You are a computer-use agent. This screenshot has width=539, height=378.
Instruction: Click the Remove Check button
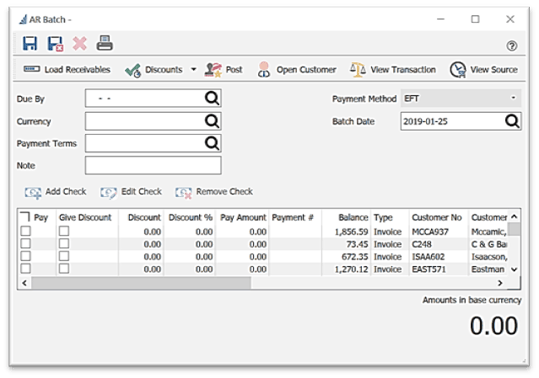click(x=214, y=192)
